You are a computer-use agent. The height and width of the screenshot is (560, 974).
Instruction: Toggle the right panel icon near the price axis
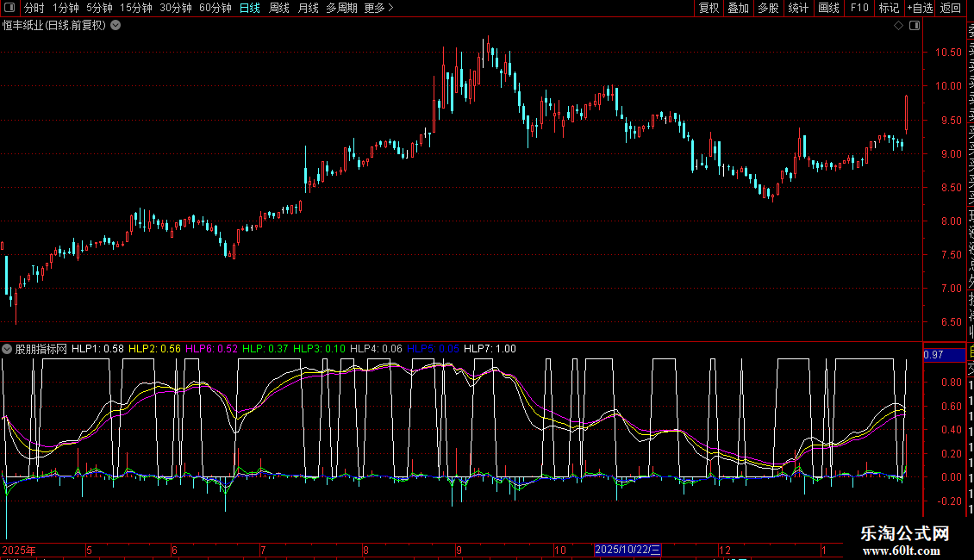[914, 26]
